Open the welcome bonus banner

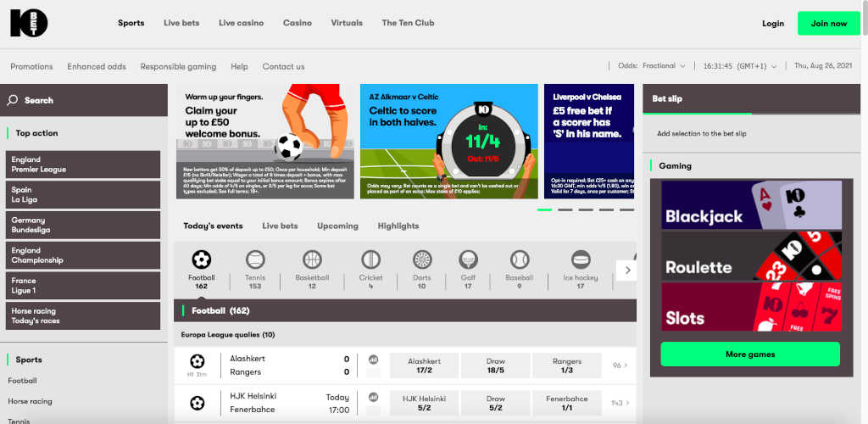click(265, 141)
